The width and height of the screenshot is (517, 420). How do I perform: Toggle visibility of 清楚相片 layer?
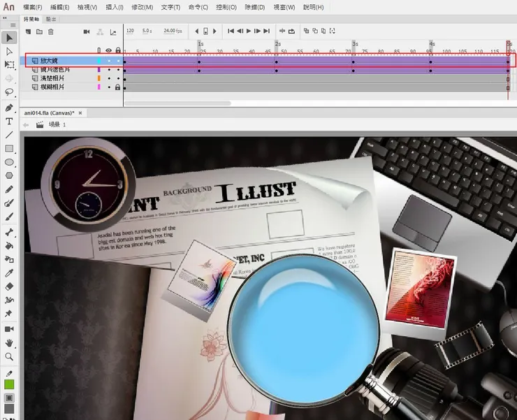[x=109, y=78]
